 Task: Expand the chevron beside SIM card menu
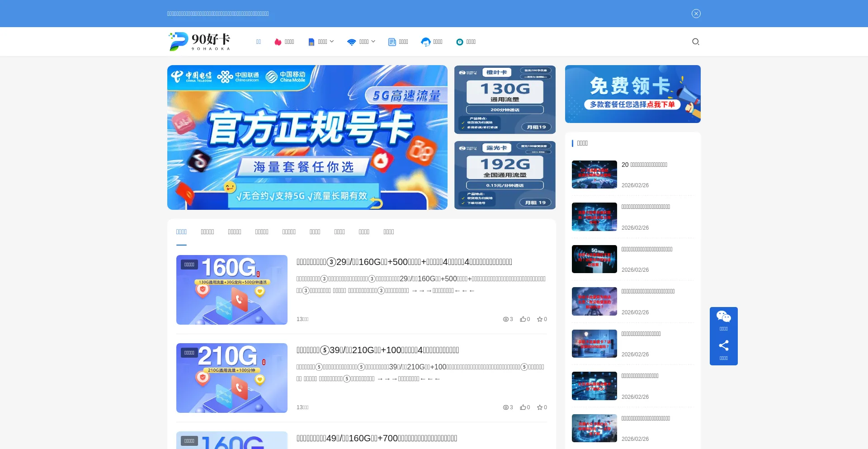(x=332, y=42)
